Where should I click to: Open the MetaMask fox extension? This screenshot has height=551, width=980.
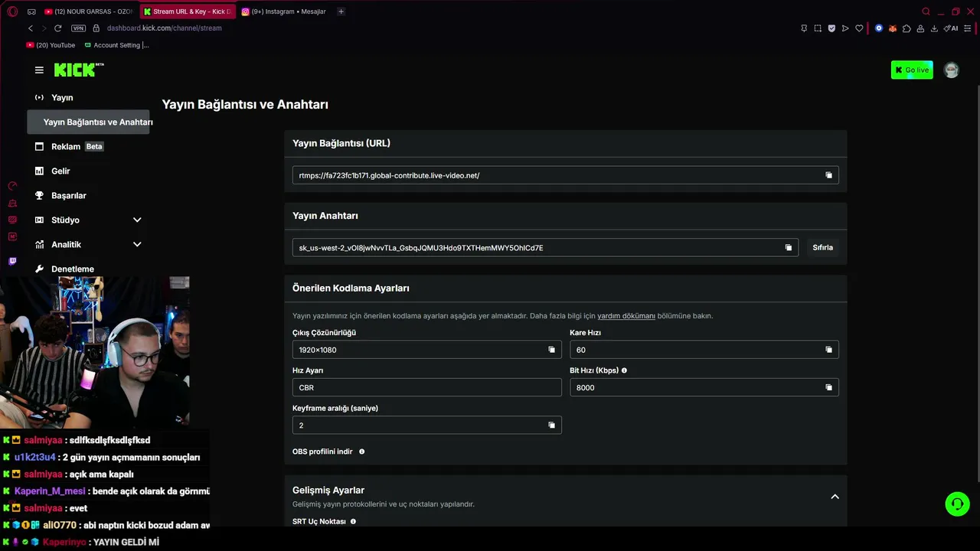tap(892, 28)
